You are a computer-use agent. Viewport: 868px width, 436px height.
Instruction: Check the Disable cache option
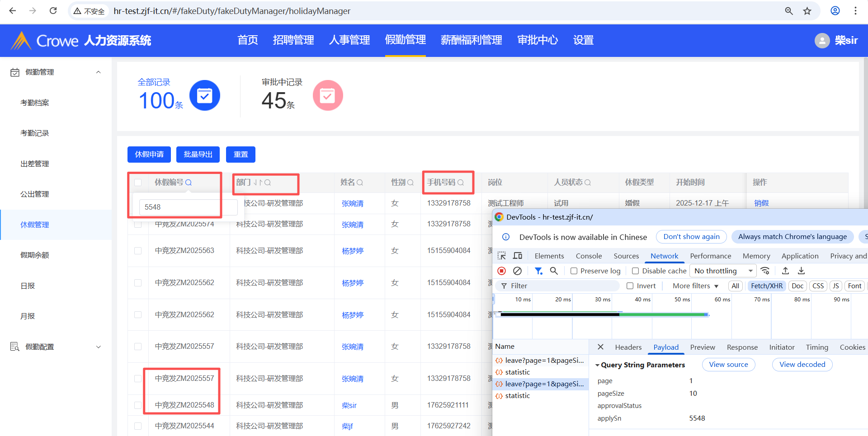636,271
